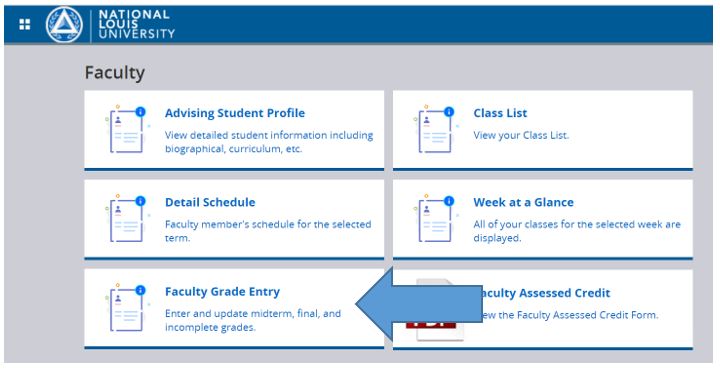Click the Detail Schedule card icon

[x=127, y=218]
